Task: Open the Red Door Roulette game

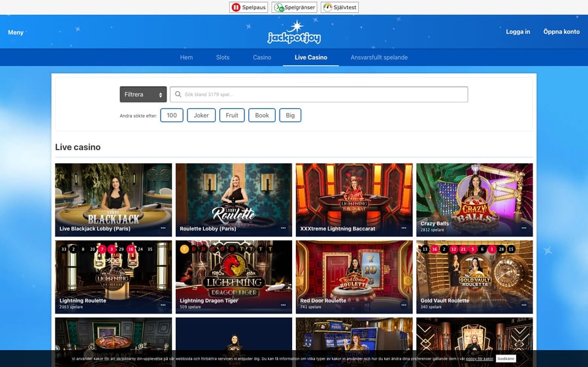Action: pyautogui.click(x=354, y=277)
